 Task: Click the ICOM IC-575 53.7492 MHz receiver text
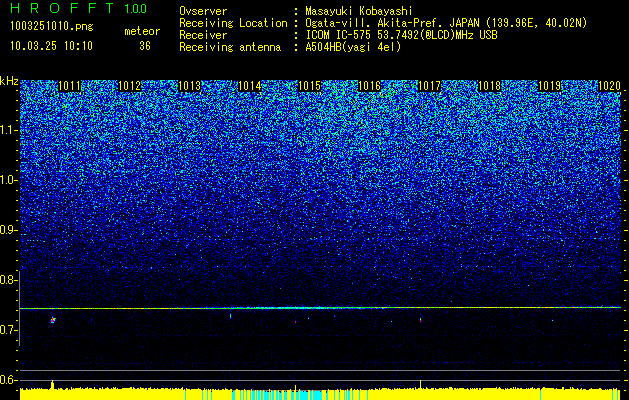coord(401,35)
